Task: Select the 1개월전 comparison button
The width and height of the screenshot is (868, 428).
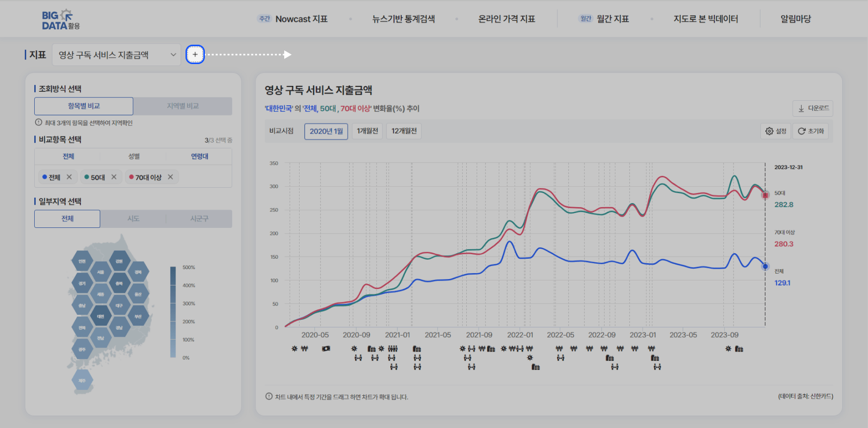Action: 367,131
